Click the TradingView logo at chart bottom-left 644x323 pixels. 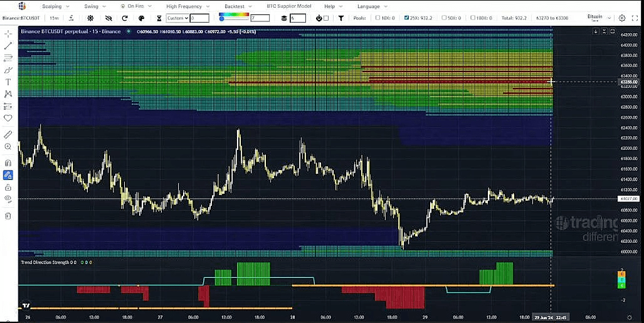[26, 305]
